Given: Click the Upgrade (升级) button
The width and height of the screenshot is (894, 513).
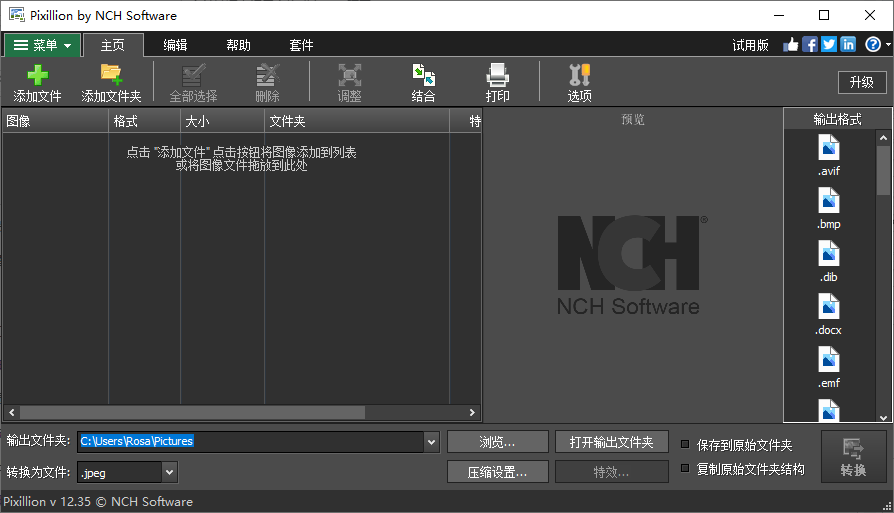Looking at the screenshot, I should click(x=862, y=83).
